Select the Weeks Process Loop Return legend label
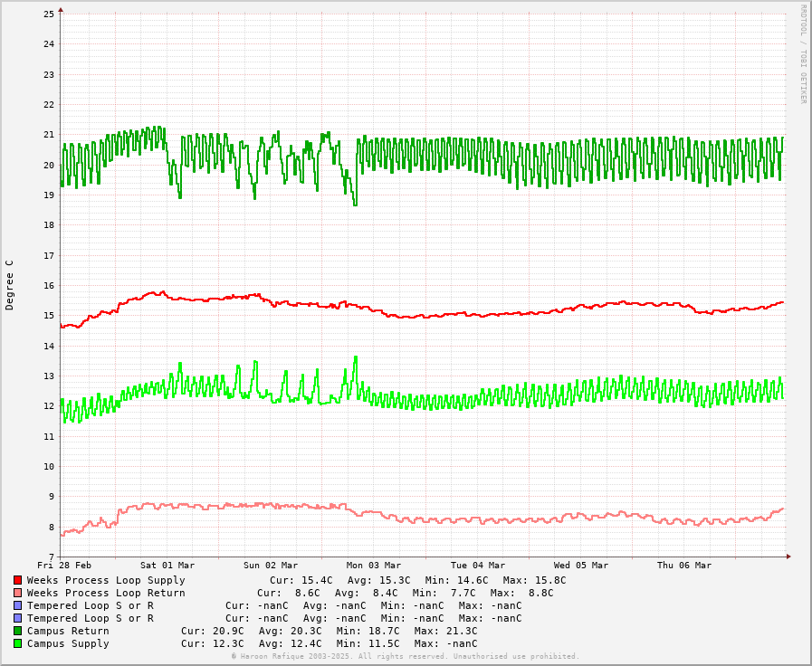The height and width of the screenshot is (666, 812). click(x=106, y=593)
